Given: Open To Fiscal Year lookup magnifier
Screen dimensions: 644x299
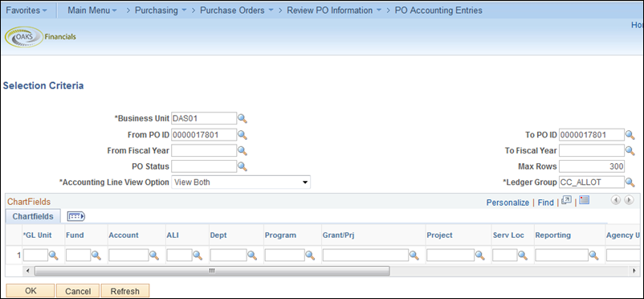Looking at the screenshot, I should 630,151.
